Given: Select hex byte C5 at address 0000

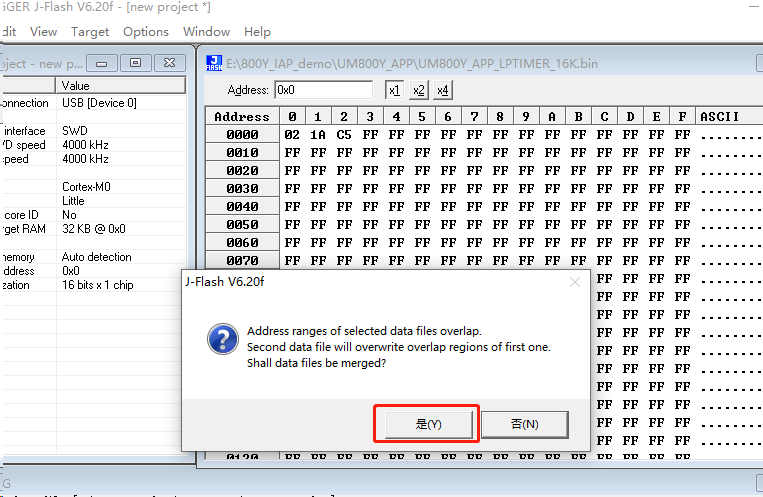Looking at the screenshot, I should pyautogui.click(x=343, y=134).
